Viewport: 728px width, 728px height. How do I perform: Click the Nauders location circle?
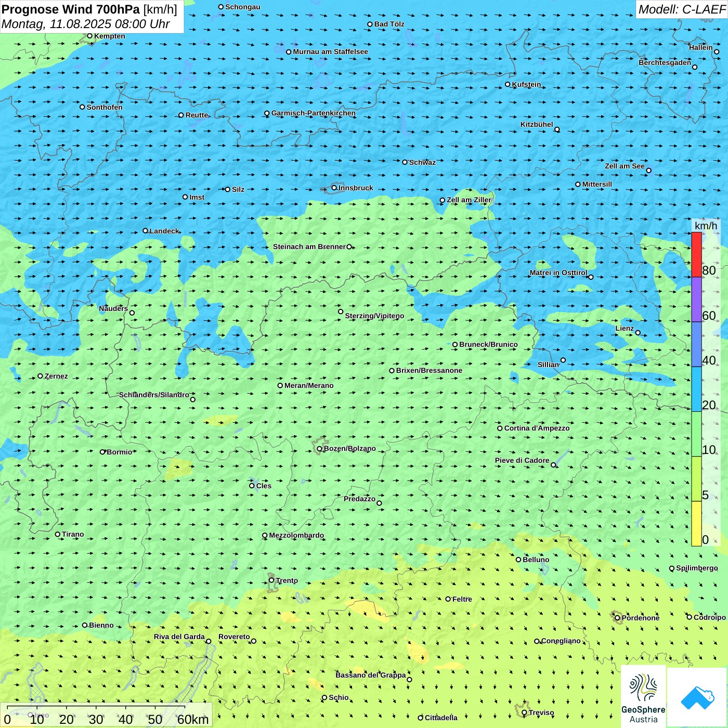[132, 313]
